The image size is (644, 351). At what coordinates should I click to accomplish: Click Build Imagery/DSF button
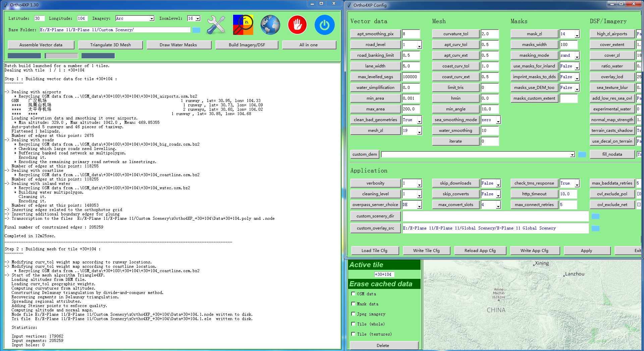tap(247, 45)
